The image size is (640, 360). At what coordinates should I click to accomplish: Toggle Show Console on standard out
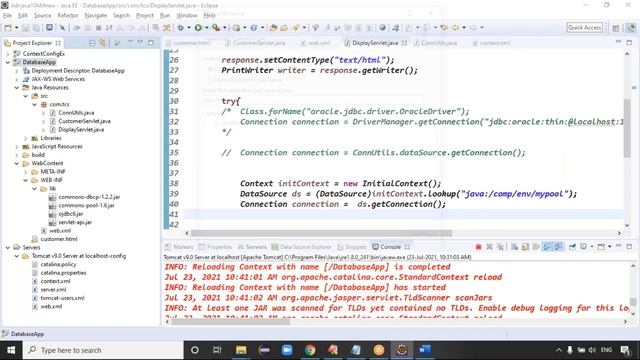point(547,247)
